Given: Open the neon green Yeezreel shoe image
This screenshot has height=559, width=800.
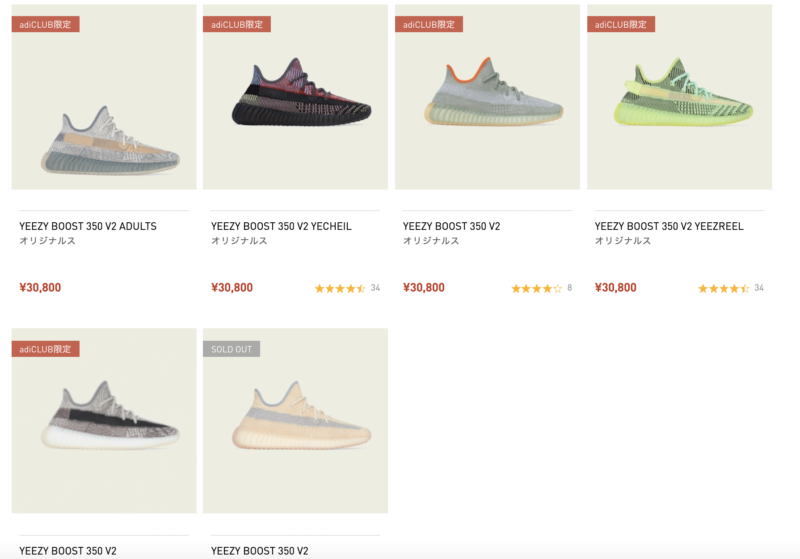Looking at the screenshot, I should point(680,97).
